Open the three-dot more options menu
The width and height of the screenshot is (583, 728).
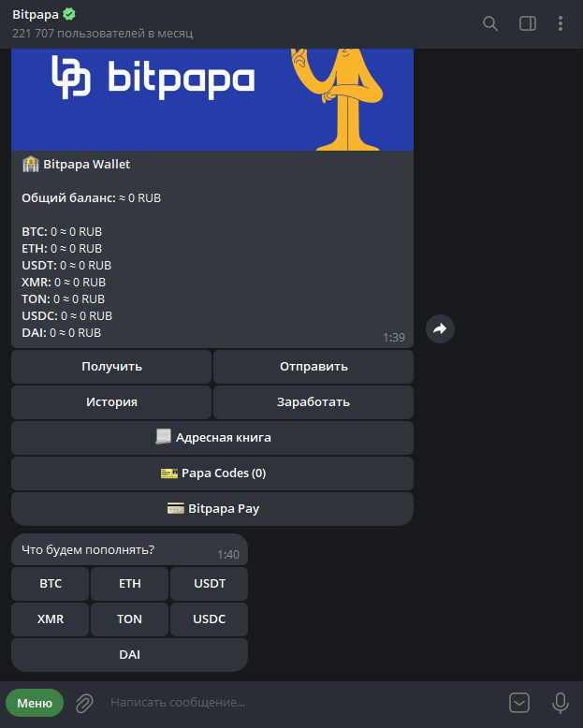point(561,23)
